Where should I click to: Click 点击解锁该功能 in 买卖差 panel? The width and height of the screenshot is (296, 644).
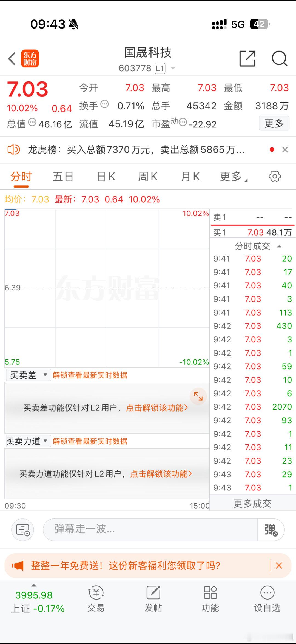click(x=157, y=408)
